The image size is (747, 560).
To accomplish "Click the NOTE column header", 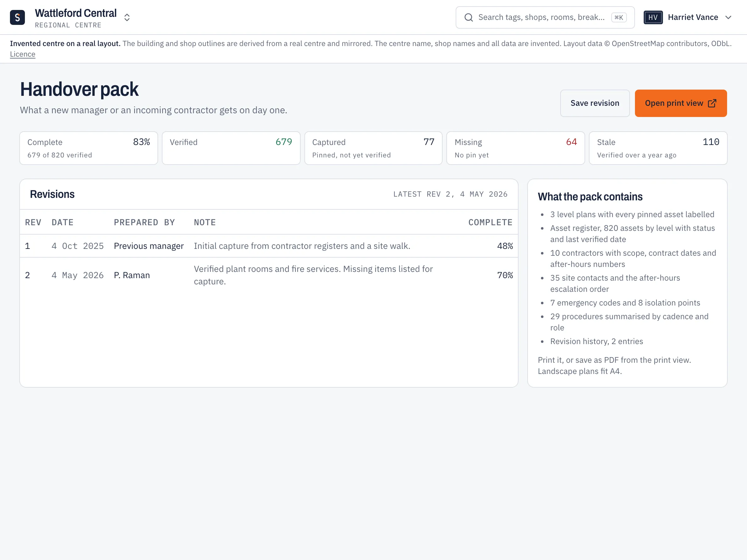I will point(205,222).
